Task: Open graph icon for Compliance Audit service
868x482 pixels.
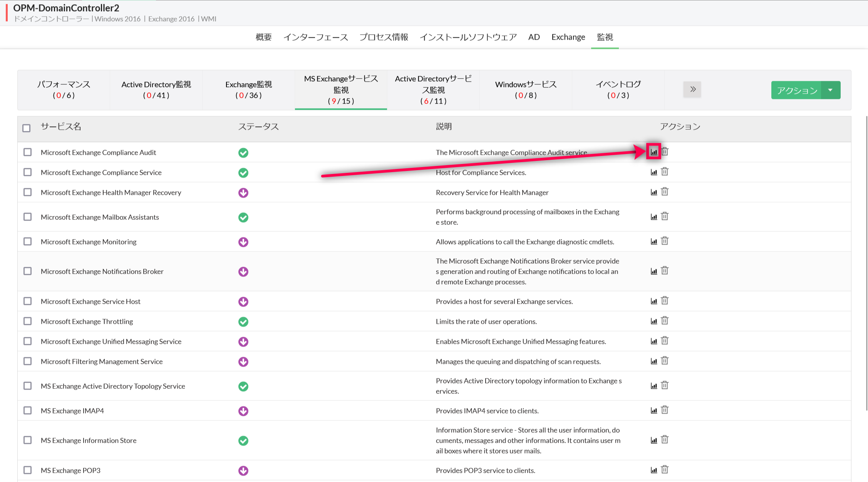Action: tap(654, 152)
